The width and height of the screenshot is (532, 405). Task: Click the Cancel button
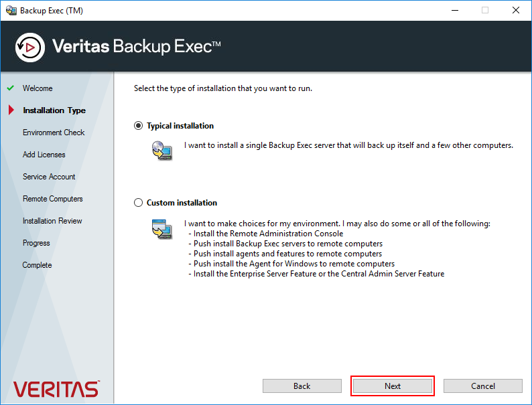(483, 386)
